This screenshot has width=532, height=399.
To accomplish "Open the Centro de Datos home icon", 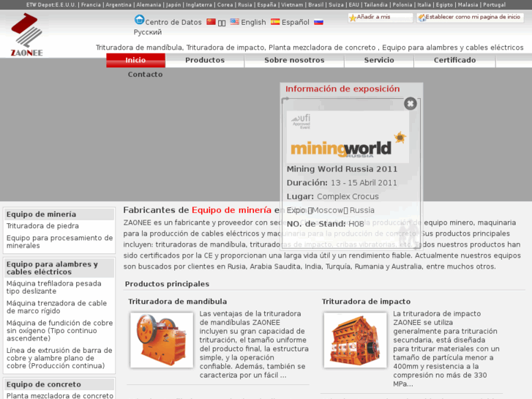I will tap(139, 20).
